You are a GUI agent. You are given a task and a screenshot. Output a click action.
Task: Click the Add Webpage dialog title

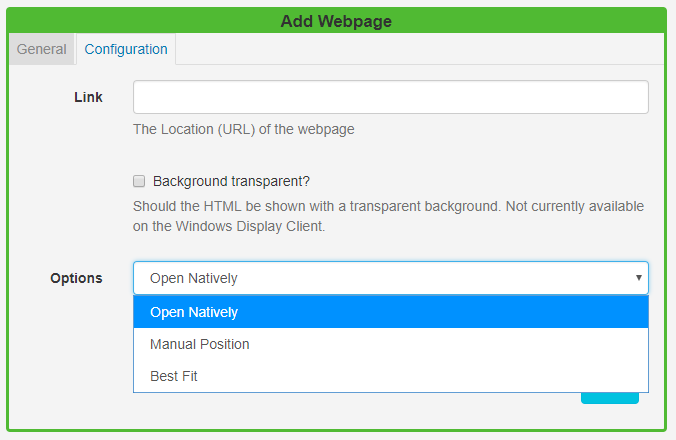[337, 20]
